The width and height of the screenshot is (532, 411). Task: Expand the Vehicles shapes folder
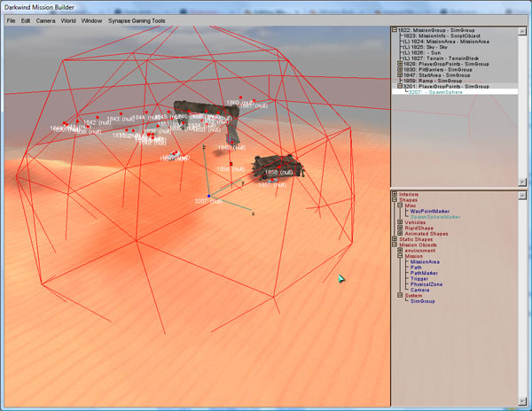coord(401,221)
